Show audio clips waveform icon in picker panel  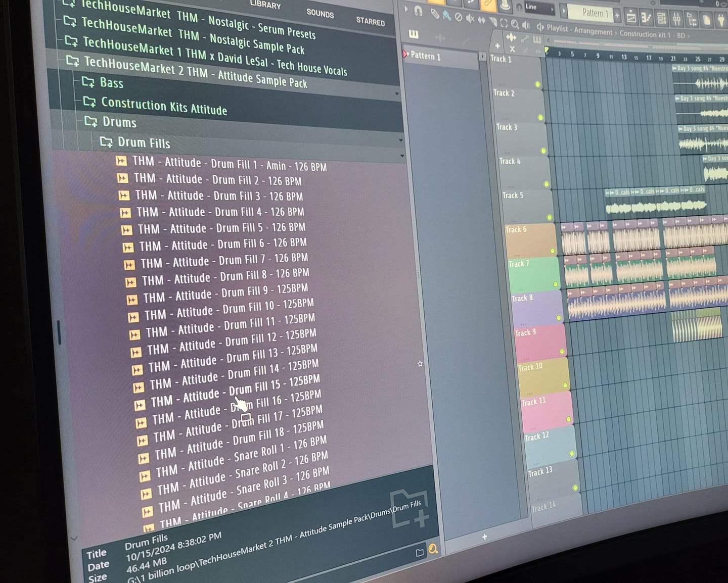click(440, 37)
